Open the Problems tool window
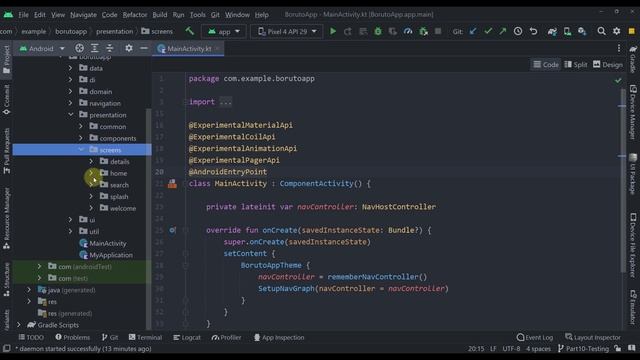Image resolution: width=640 pixels, height=360 pixels. click(x=73, y=338)
